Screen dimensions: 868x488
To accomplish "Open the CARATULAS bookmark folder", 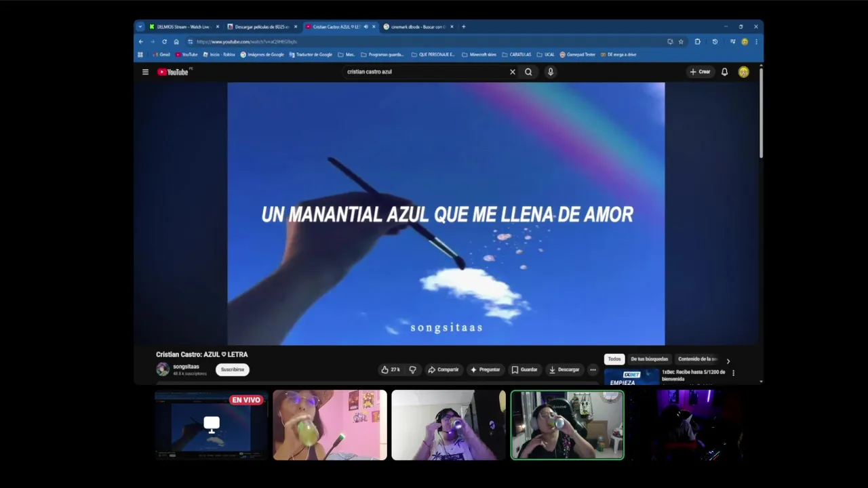I will 517,54.
